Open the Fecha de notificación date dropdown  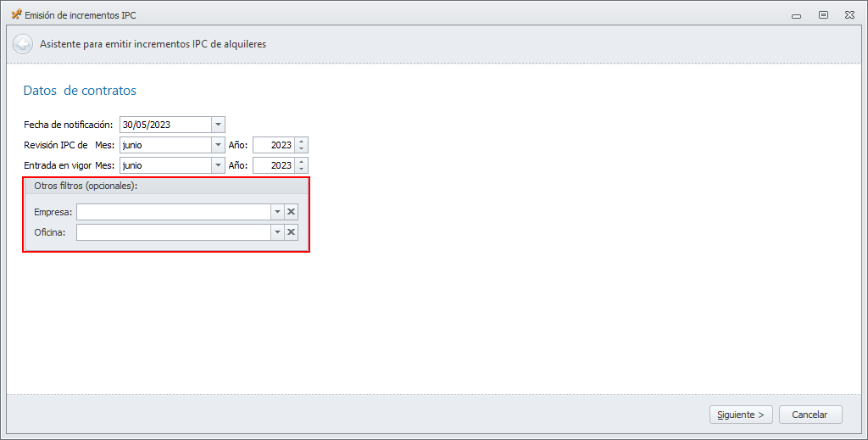click(x=218, y=125)
